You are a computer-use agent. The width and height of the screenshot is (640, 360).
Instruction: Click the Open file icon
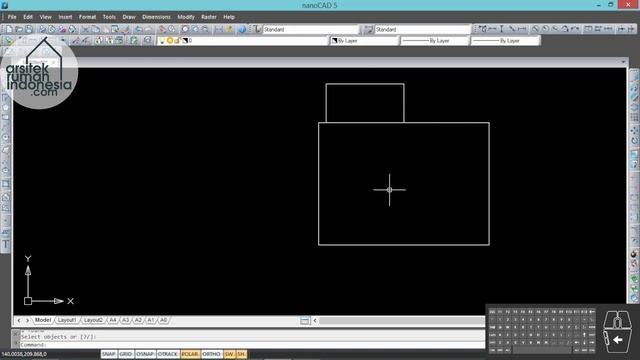pos(19,29)
